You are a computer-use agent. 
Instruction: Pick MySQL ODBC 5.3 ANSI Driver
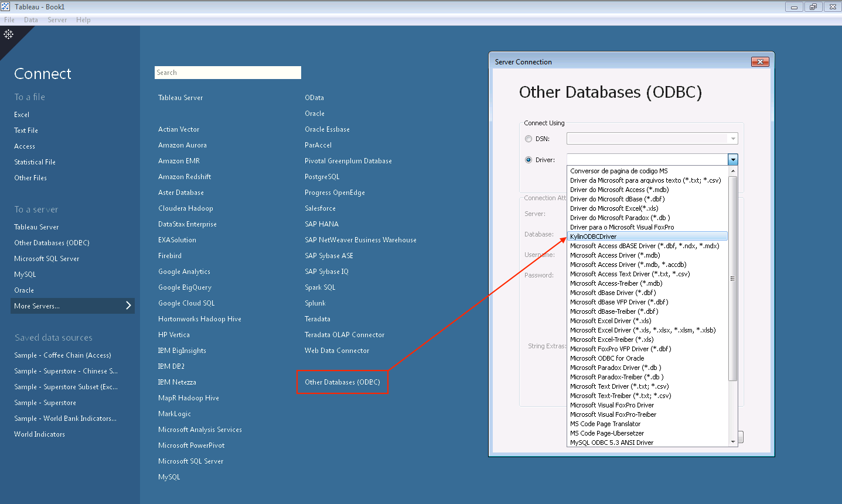611,443
